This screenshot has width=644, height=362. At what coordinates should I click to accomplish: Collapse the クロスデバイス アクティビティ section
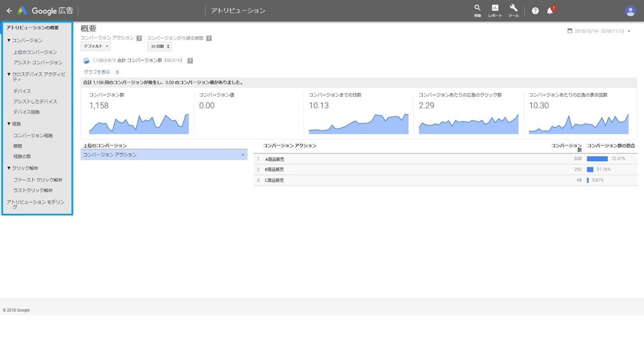(9, 74)
